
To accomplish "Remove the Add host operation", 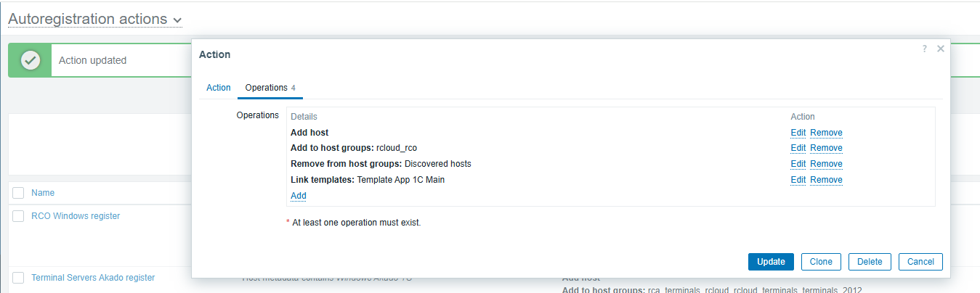I will tap(826, 133).
